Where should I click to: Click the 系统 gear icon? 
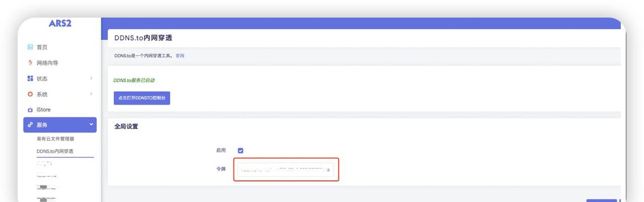(30, 94)
